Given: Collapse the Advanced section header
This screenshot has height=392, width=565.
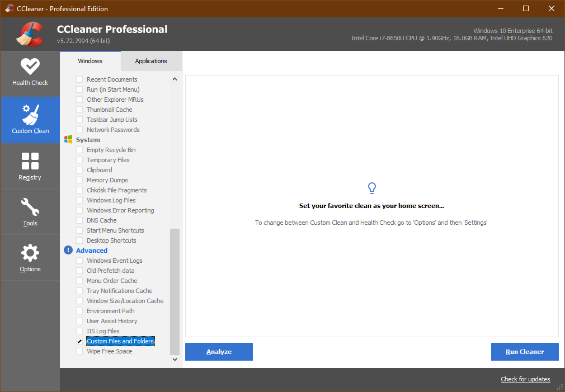Looking at the screenshot, I should tap(91, 250).
